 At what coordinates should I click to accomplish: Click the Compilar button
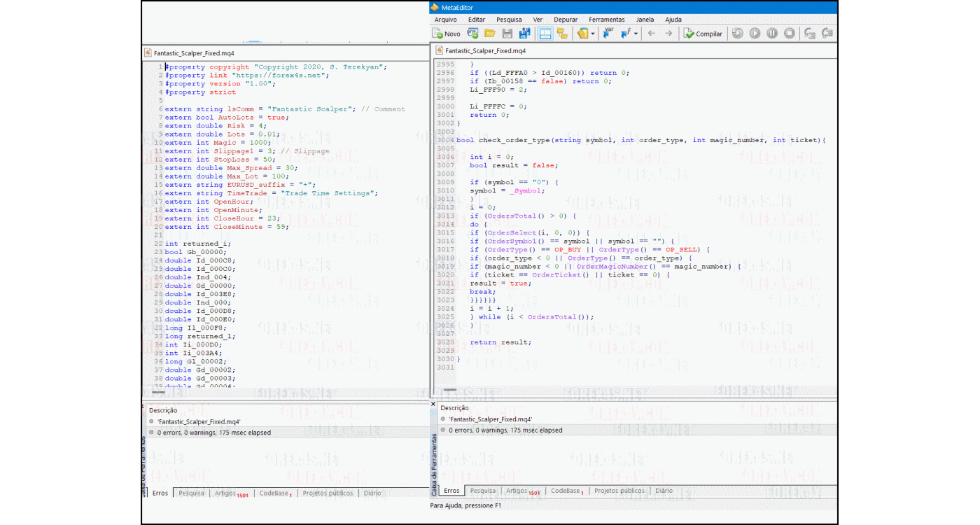pos(703,34)
